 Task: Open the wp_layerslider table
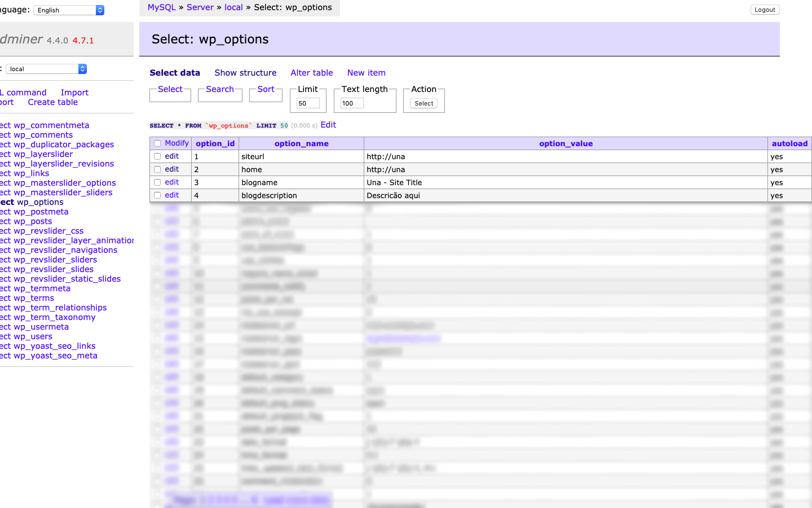pos(43,154)
